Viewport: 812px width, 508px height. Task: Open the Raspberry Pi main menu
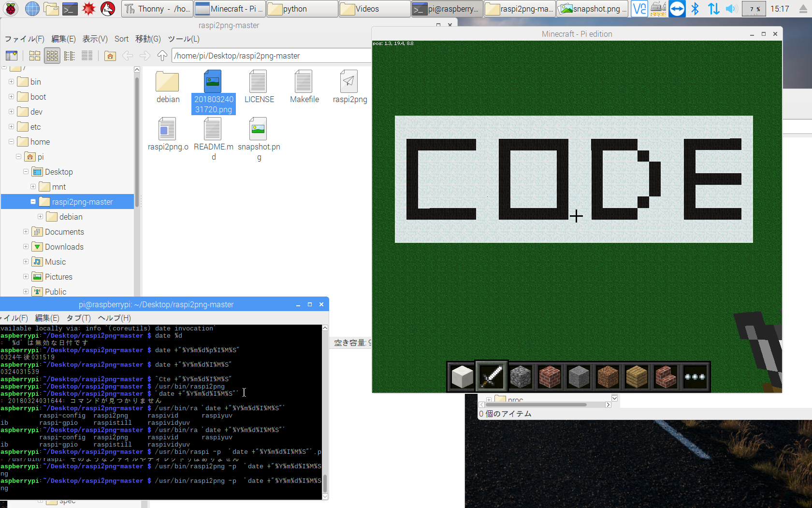(x=11, y=9)
